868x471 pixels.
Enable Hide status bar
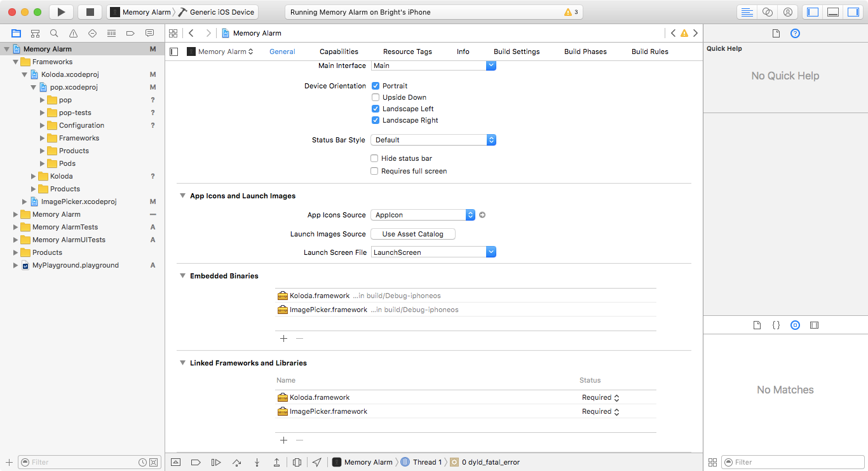point(374,158)
